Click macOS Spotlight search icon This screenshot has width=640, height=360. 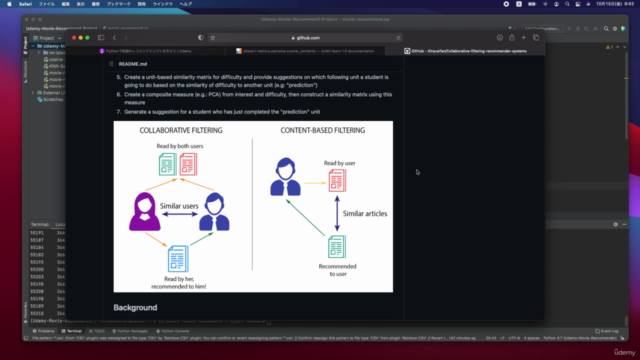[x=567, y=4]
